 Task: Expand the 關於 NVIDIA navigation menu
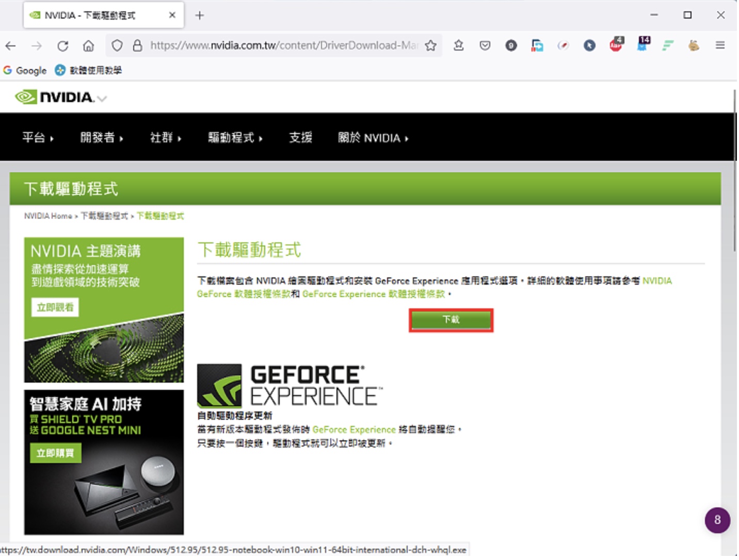[x=373, y=138]
